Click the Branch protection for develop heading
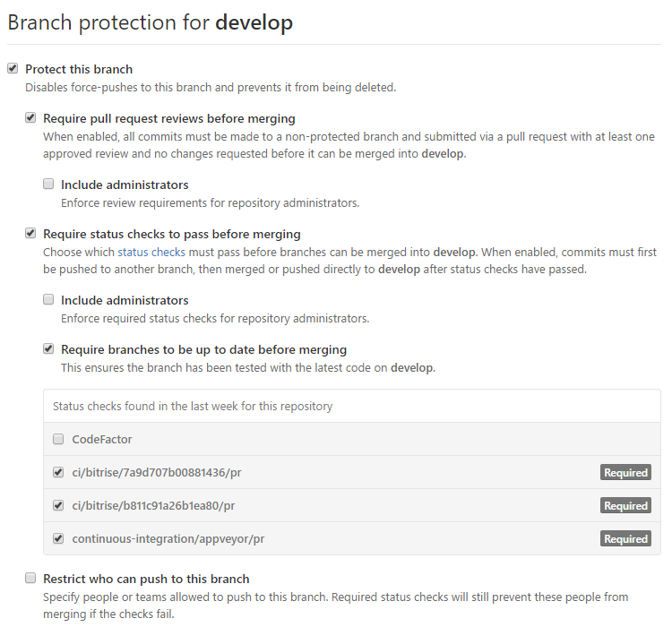The image size is (672, 627). point(151,22)
